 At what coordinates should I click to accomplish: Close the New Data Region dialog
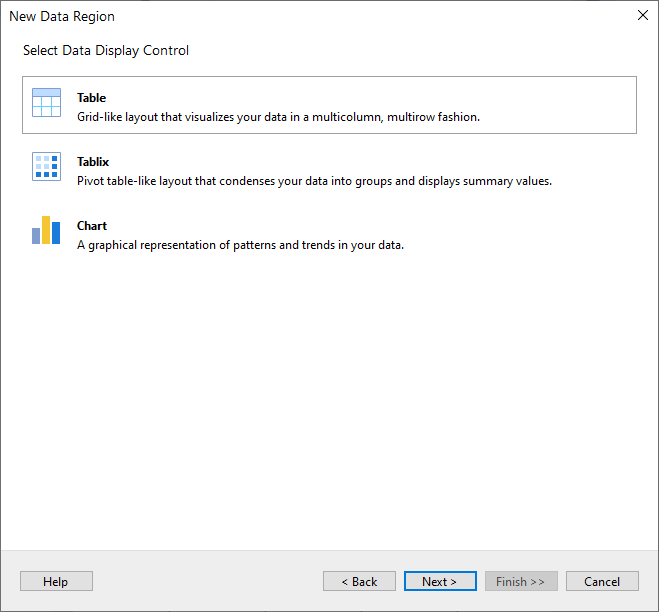pyautogui.click(x=643, y=16)
